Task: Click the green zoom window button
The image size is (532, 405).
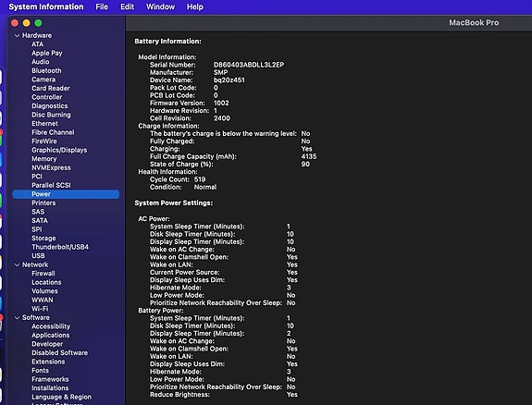Action: pyautogui.click(x=38, y=23)
